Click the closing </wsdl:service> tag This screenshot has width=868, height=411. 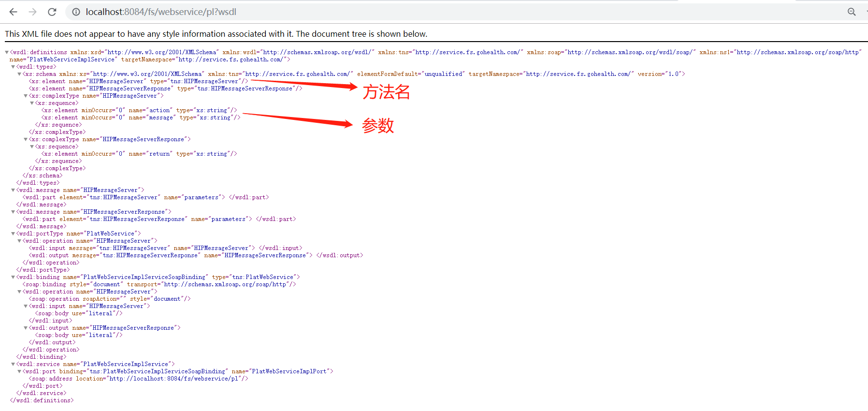tap(41, 393)
